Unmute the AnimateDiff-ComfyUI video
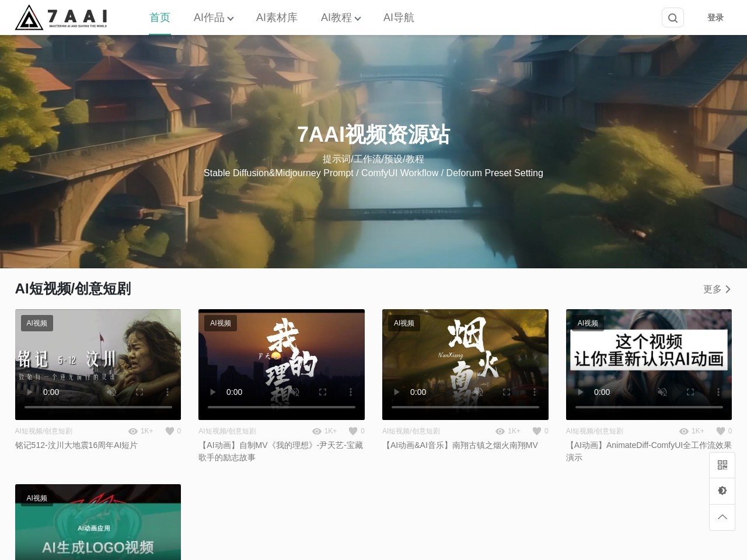The width and height of the screenshot is (747, 560). tap(662, 392)
